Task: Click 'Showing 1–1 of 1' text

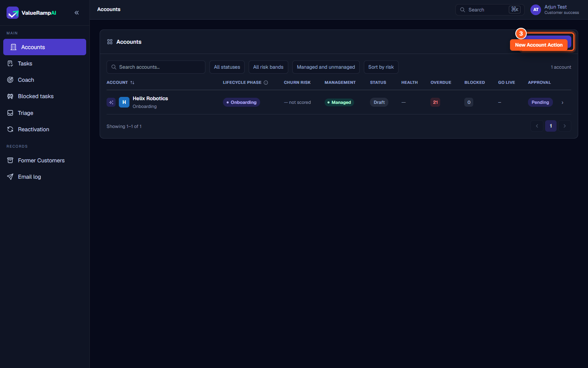Action: (x=124, y=126)
